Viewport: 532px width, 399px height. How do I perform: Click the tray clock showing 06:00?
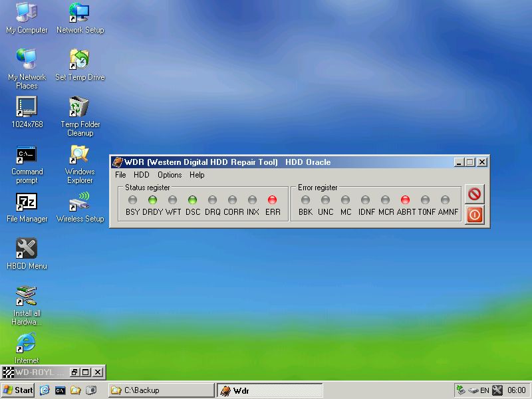point(517,390)
